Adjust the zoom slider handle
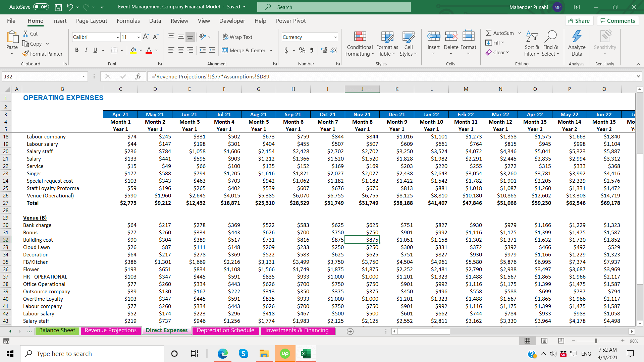Image resolution: width=644 pixels, height=362 pixels. [596, 341]
